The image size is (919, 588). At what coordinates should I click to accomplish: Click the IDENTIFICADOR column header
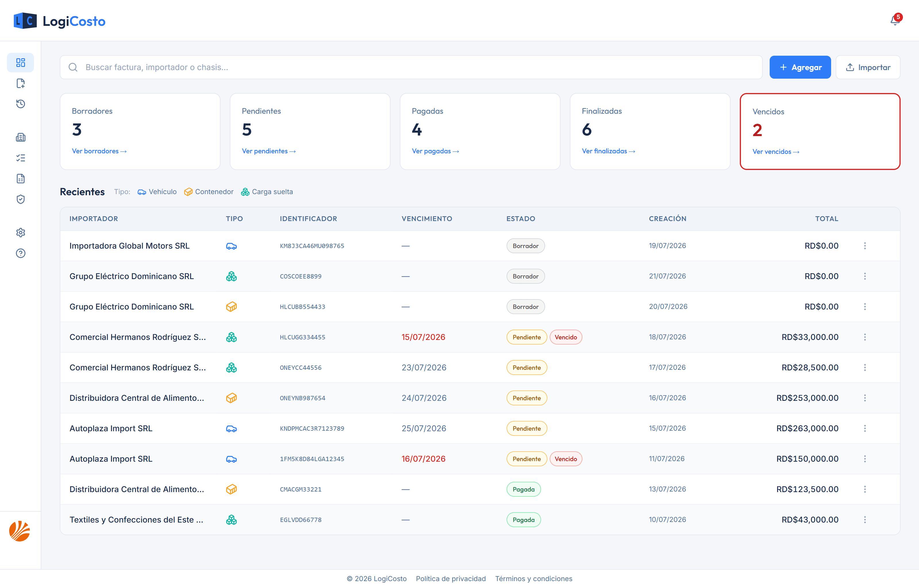[x=308, y=219]
